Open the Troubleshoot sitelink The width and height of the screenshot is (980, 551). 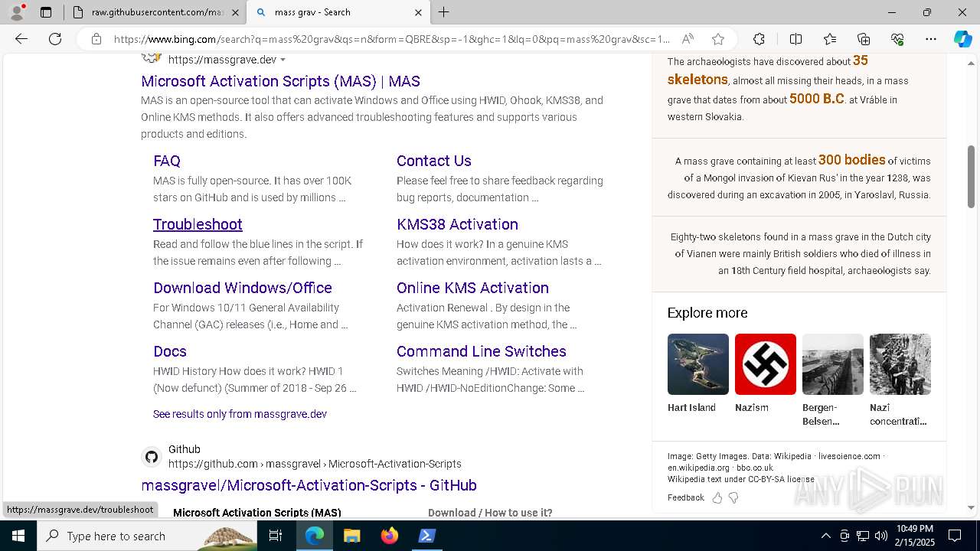click(198, 224)
